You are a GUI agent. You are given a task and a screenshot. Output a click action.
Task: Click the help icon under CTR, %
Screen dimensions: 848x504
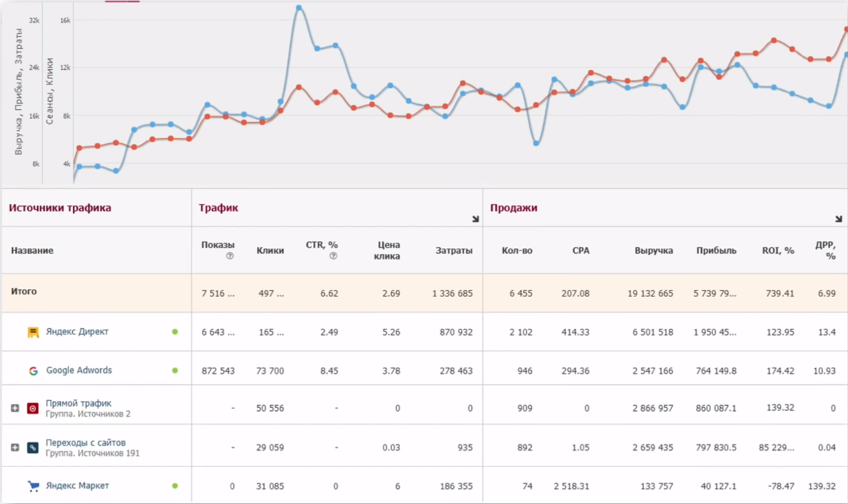pos(333,256)
